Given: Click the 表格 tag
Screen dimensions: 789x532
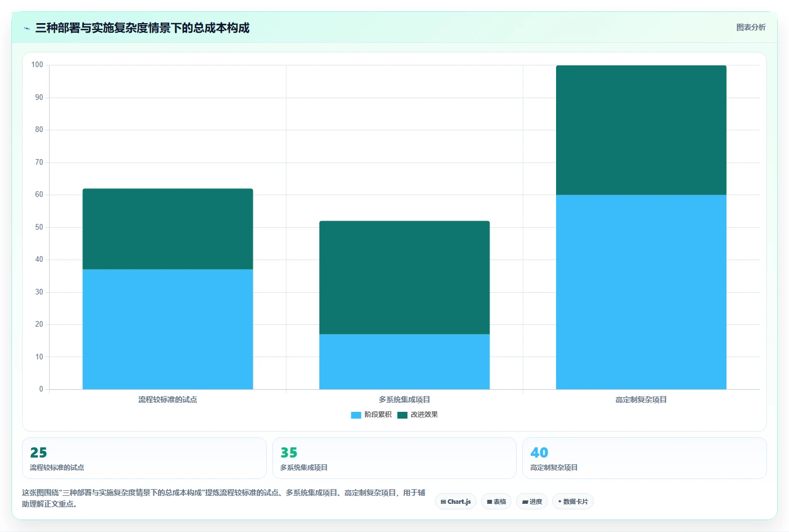Looking at the screenshot, I should tap(496, 502).
